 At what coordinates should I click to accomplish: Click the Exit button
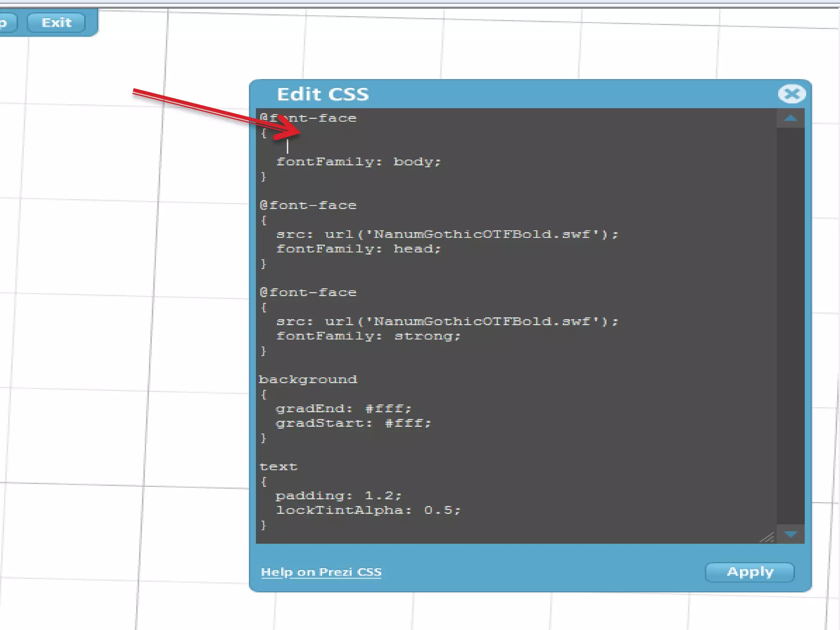click(56, 23)
